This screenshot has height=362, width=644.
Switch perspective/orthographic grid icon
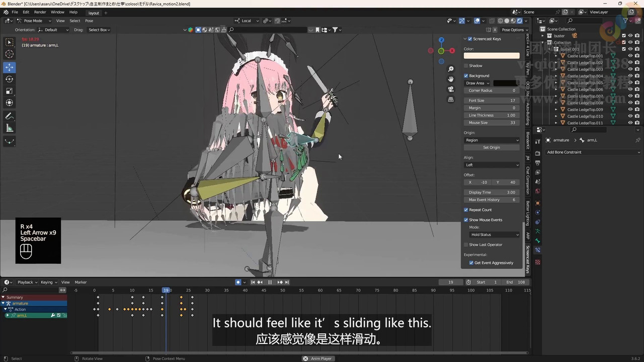[451, 100]
